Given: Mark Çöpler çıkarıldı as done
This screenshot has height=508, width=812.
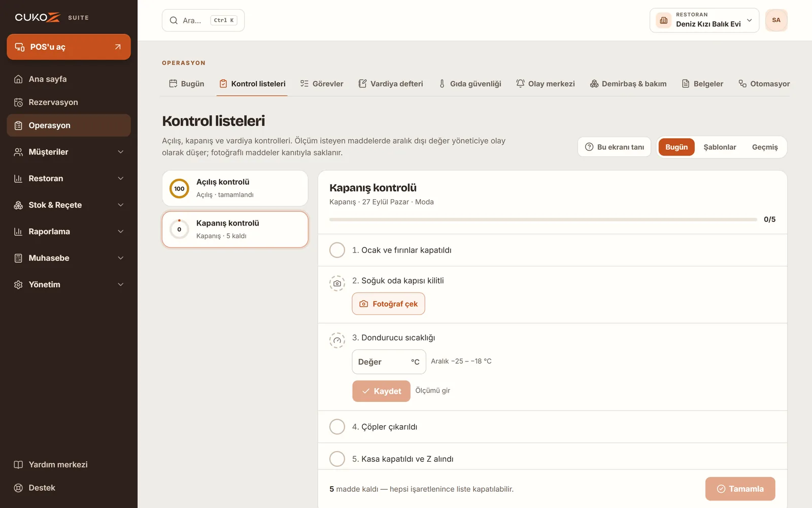Looking at the screenshot, I should 337,427.
